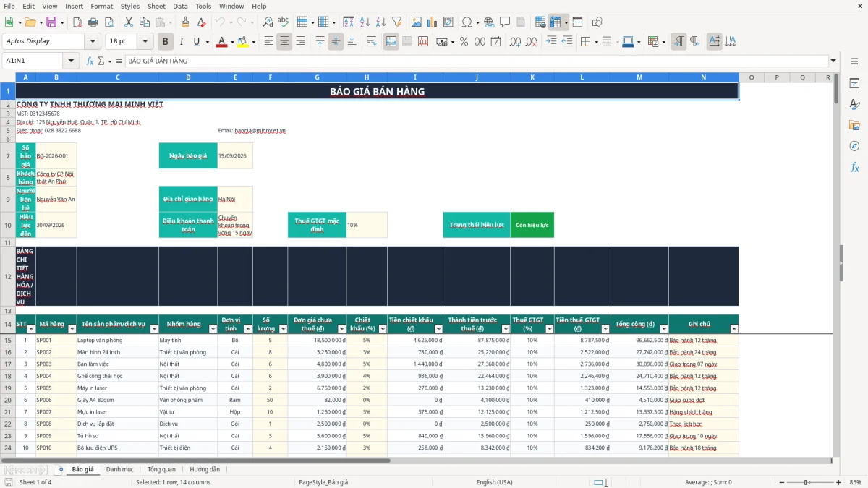Click the zoom in plus button
This screenshot has width=868, height=488.
pos(838,482)
